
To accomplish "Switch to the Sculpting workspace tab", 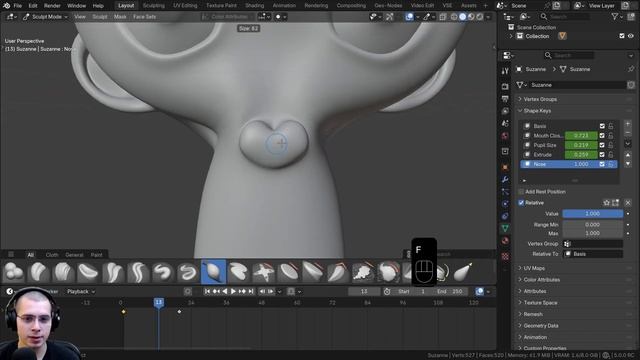I will 153,6.
